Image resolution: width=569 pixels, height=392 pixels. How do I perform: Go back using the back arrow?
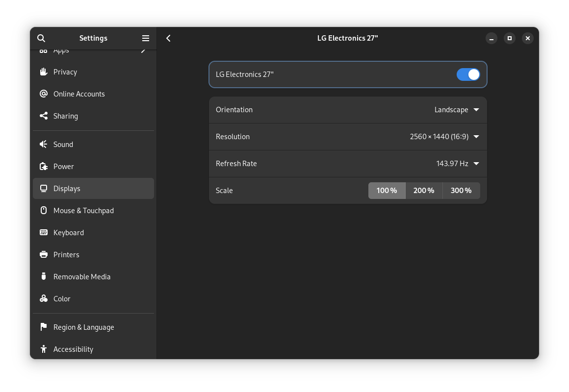[x=168, y=38]
